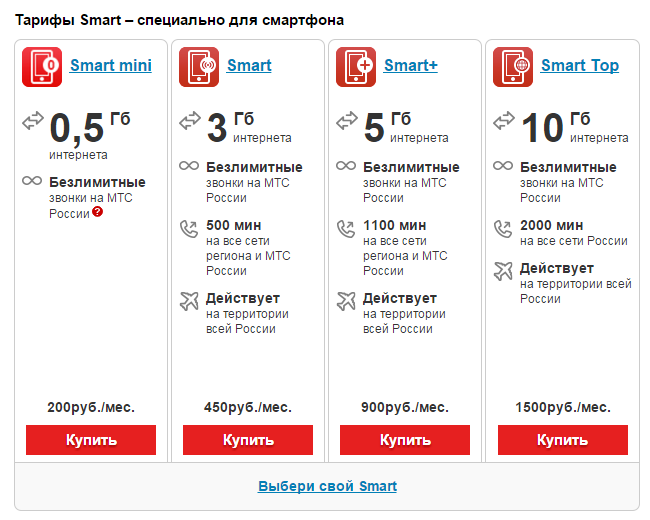Screen dimensions: 650x520
Task: Open the Smart+ tariff link
Action: click(410, 66)
